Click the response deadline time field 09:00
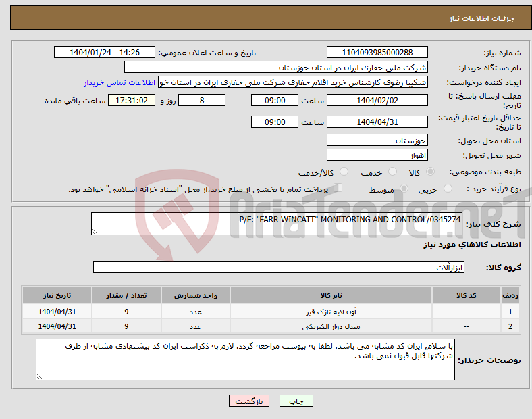 pos(275,100)
